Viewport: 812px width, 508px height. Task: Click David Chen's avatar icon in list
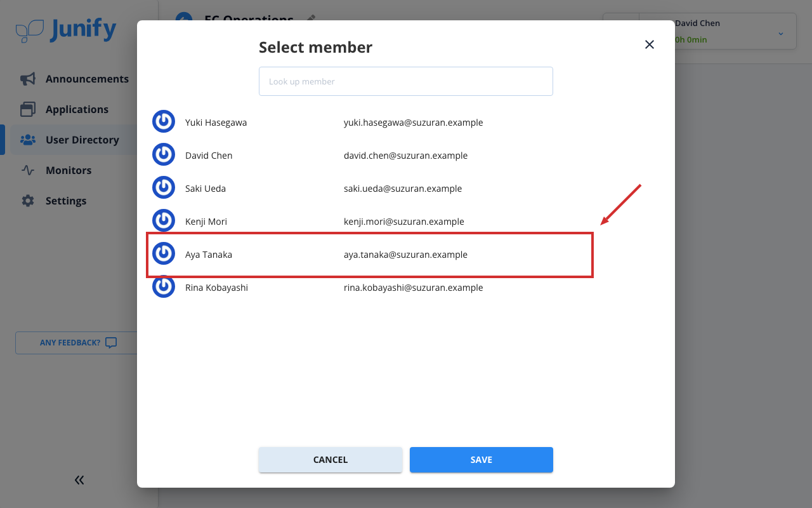click(164, 155)
